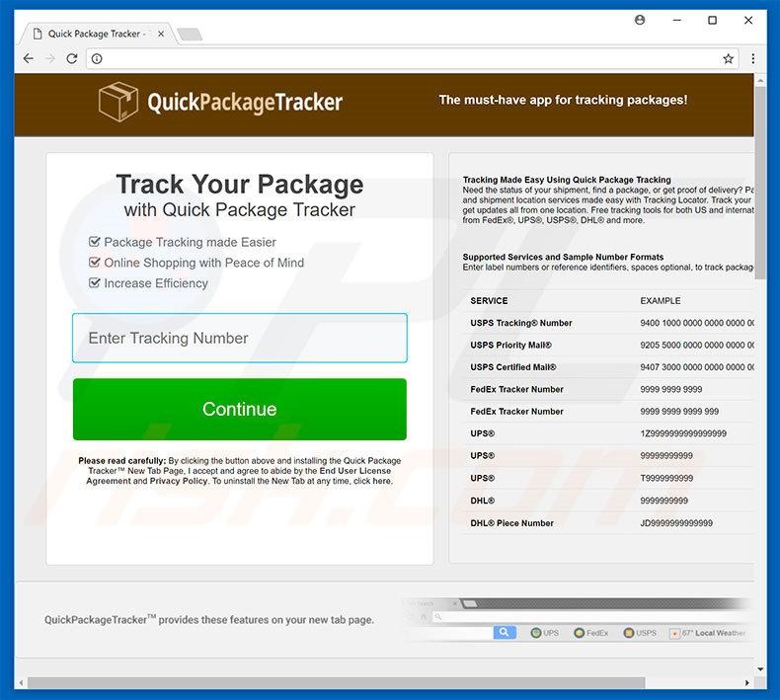This screenshot has width=780, height=700.
Task: Toggle the Increase Efficiency checkmark
Action: point(94,282)
